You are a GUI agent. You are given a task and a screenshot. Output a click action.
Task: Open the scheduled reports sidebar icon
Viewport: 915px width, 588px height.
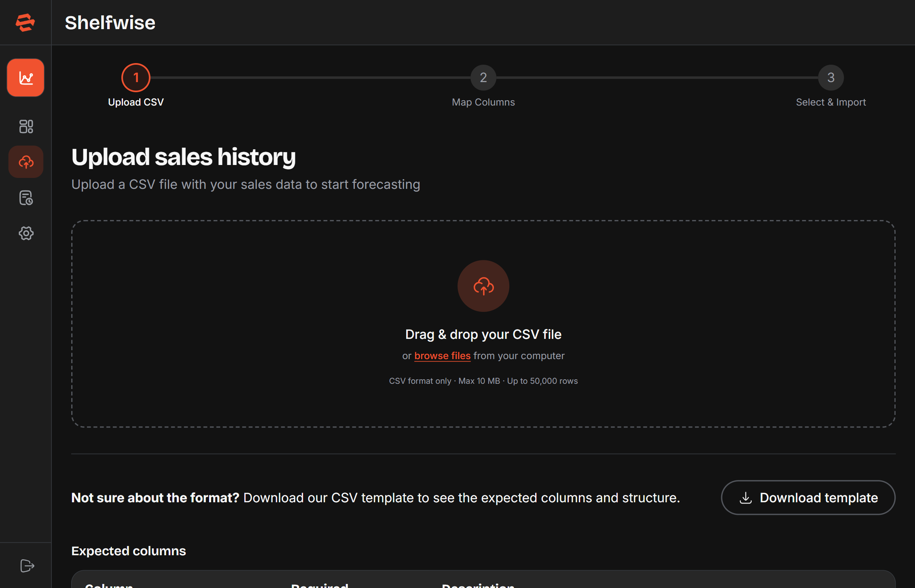[x=26, y=198]
